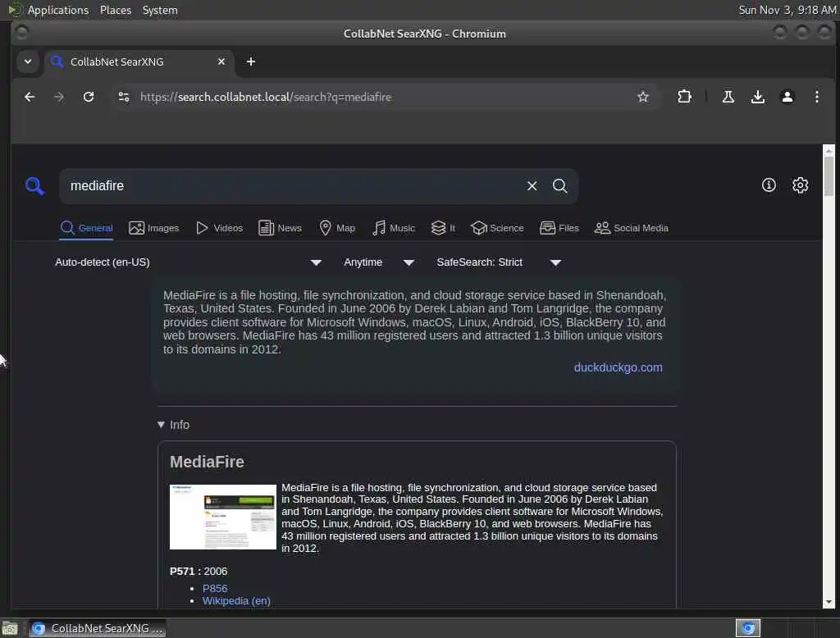Open the Downloads icon
840x638 pixels.
(757, 97)
